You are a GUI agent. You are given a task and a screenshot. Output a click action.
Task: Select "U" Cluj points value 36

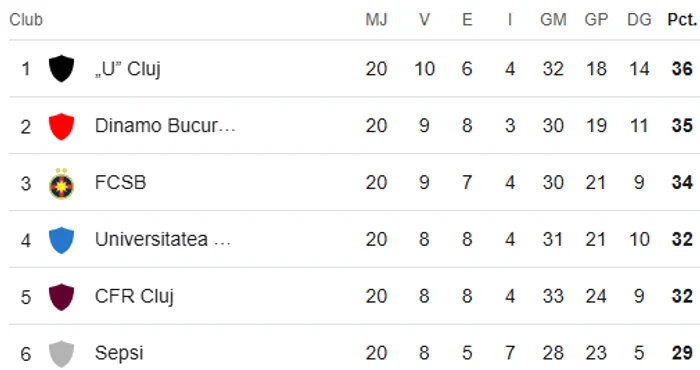[682, 69]
